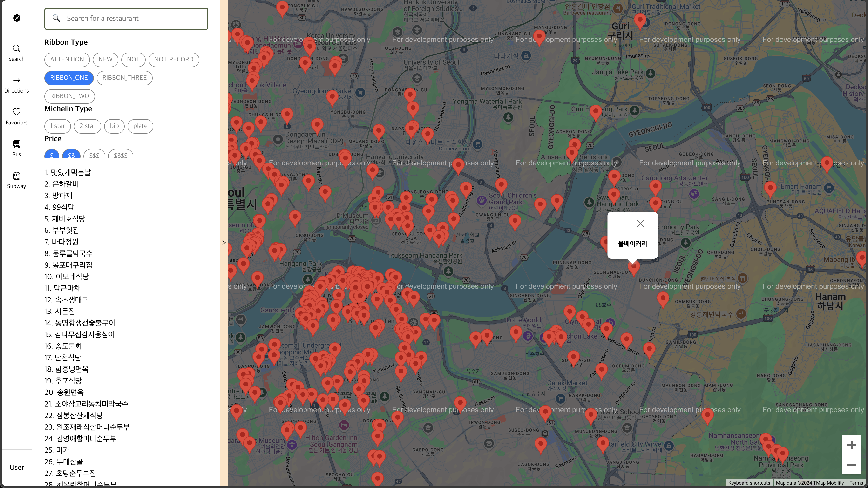Select restaurant 16. 송도물회

[x=63, y=346]
